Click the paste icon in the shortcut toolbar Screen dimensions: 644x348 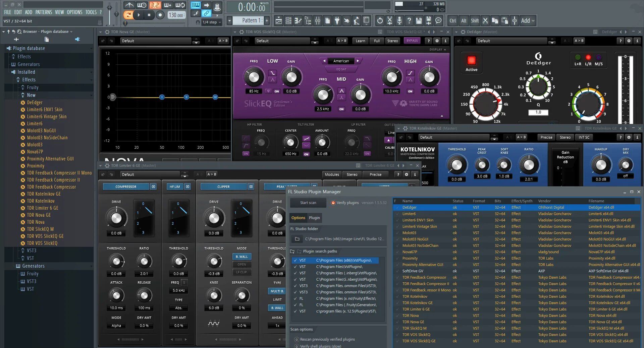504,21
